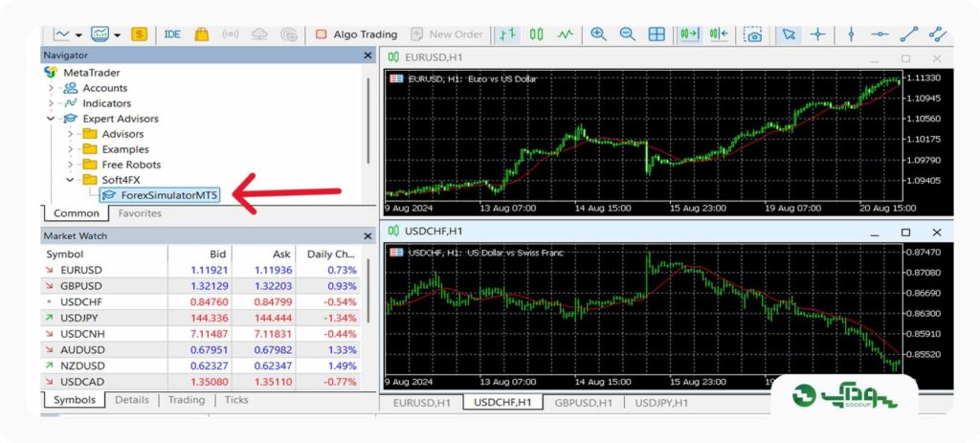Sort by the Symbol column header
The height and width of the screenshot is (443, 980).
[104, 255]
